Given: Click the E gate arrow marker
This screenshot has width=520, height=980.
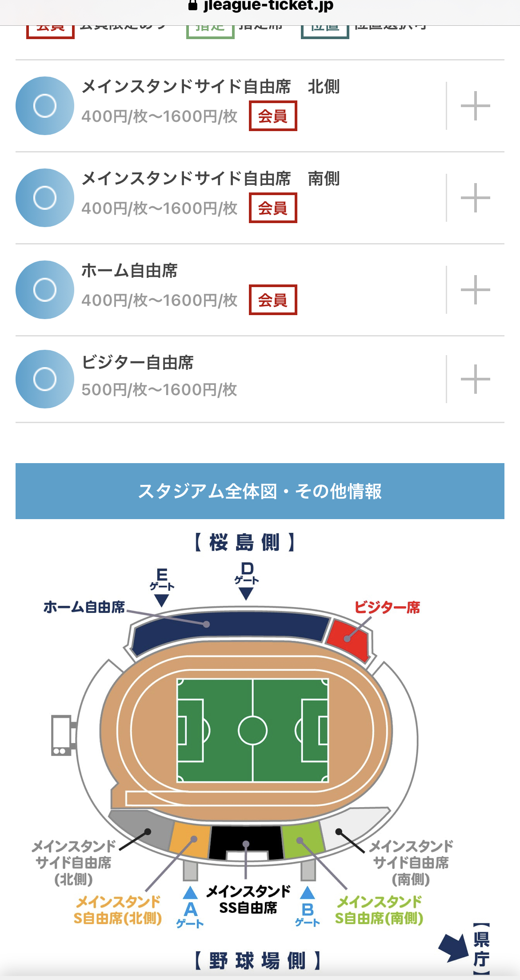Looking at the screenshot, I should [161, 601].
